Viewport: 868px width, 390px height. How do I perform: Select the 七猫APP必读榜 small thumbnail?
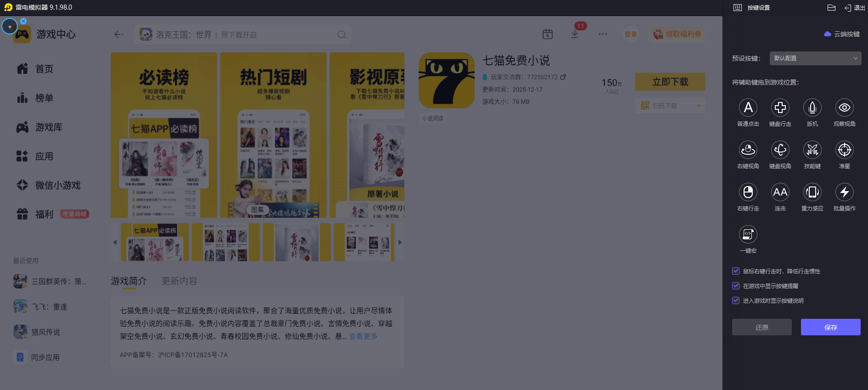pos(155,242)
